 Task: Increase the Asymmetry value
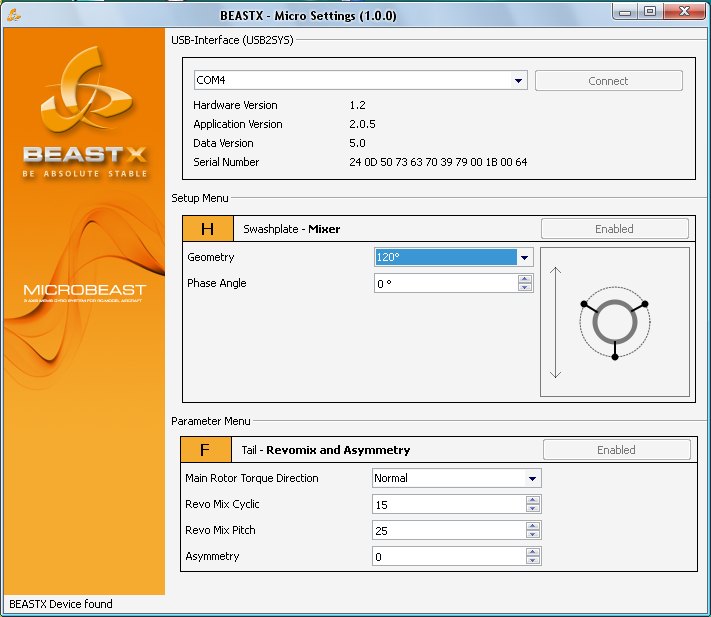point(533,552)
